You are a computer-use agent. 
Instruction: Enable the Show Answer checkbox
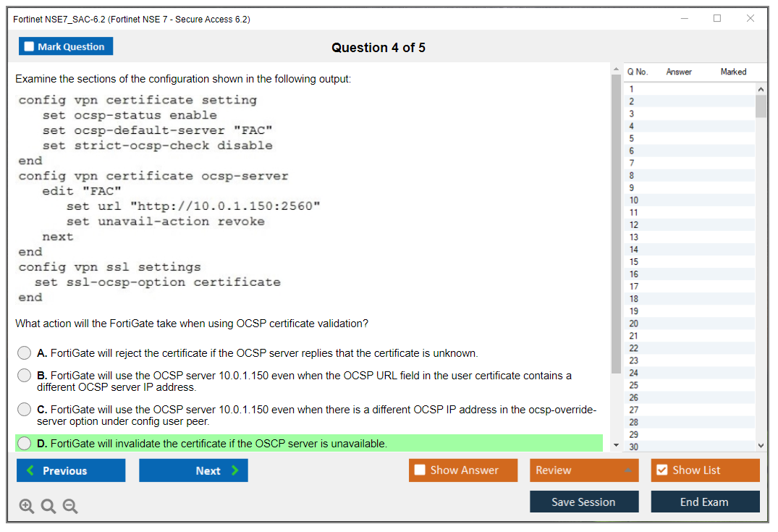[x=420, y=470]
